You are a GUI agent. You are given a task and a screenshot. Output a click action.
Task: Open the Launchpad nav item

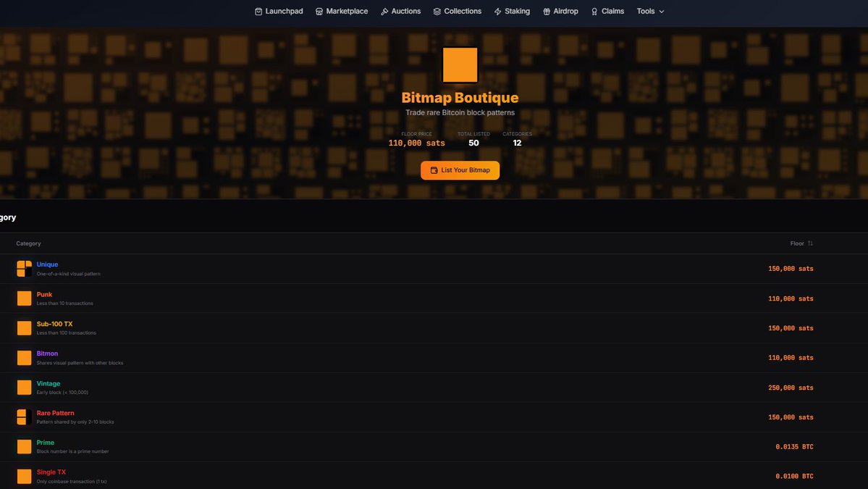(x=279, y=11)
